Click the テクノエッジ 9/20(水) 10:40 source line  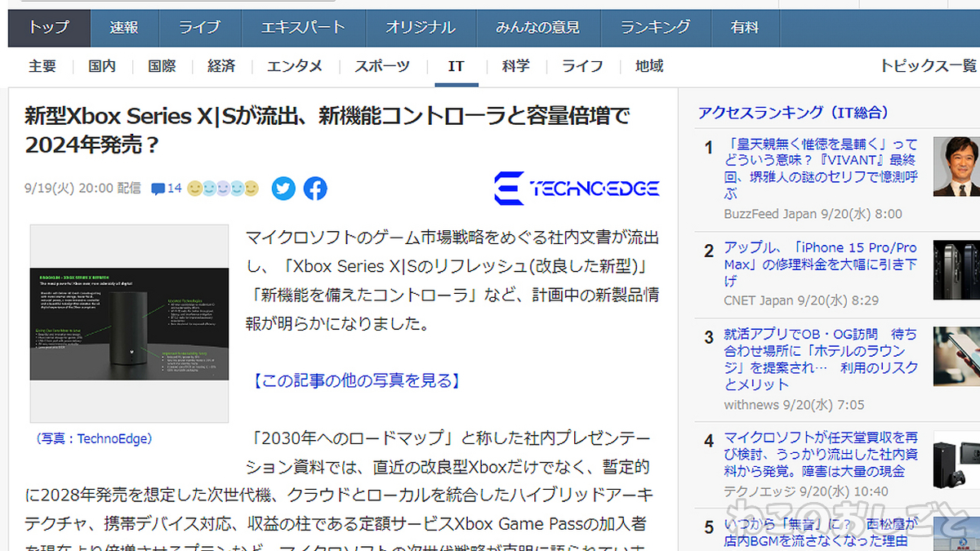point(806,491)
